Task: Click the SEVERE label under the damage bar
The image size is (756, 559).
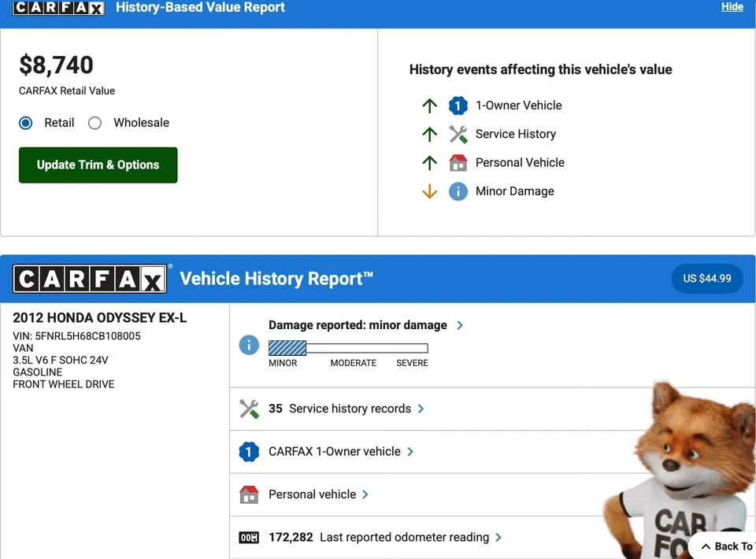Action: pos(412,363)
